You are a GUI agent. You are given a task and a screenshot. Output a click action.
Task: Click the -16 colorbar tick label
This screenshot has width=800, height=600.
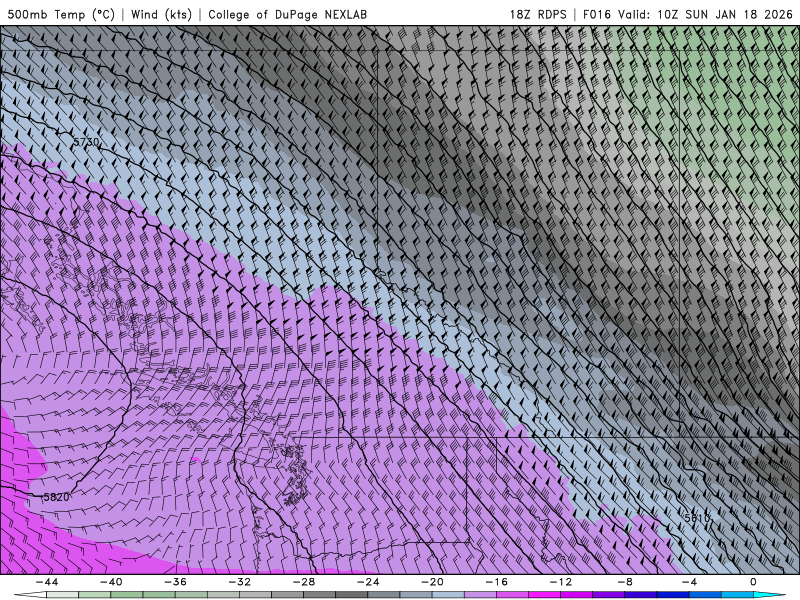(496, 582)
